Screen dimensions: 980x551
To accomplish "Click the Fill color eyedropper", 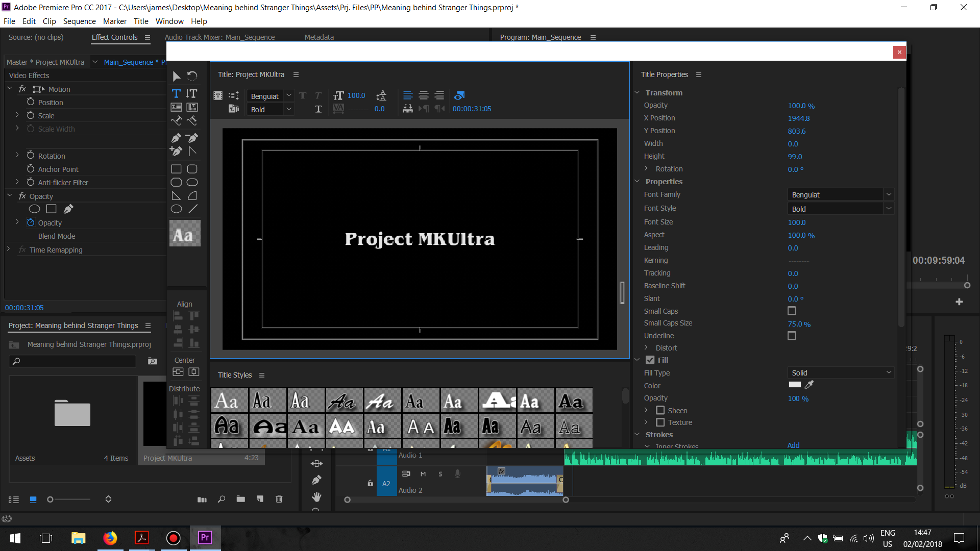I will [x=809, y=385].
